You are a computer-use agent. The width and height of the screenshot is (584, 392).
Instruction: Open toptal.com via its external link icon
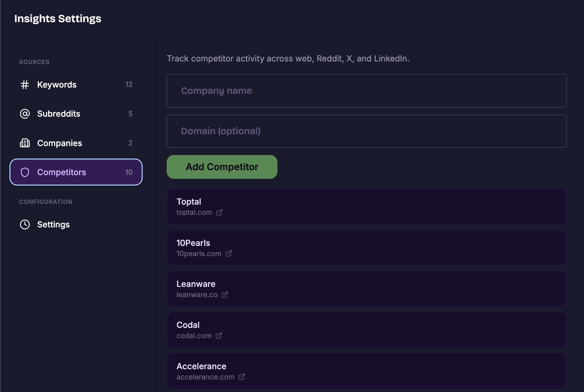point(220,213)
